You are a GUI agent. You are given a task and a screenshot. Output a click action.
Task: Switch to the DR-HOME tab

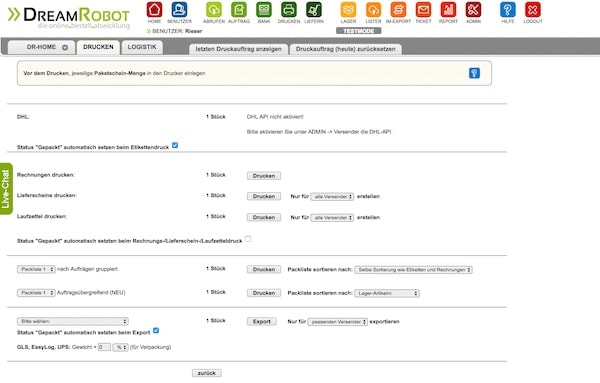[x=41, y=47]
